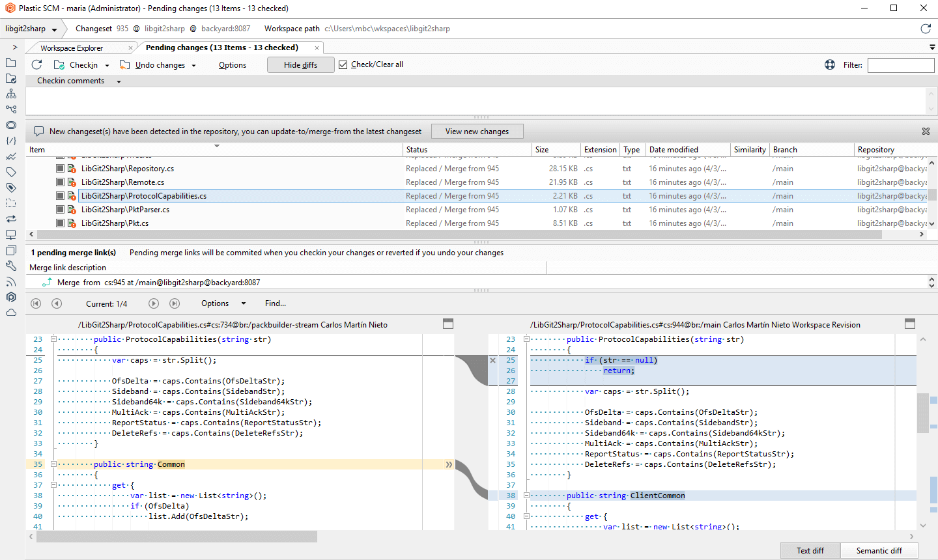This screenshot has height=560, width=938.
Task: Maximize left diff pane icon
Action: click(x=448, y=324)
